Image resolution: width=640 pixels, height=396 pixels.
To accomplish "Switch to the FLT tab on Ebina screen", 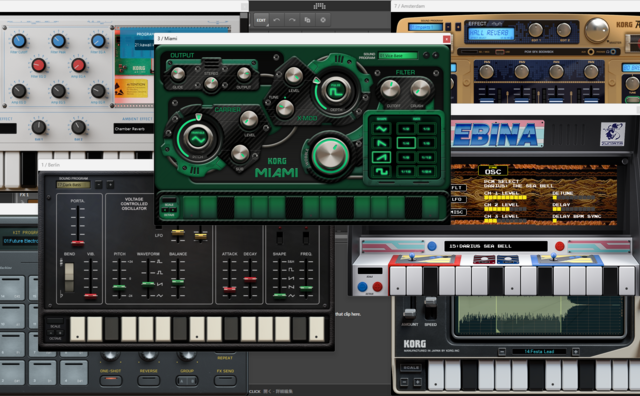I will click(457, 188).
